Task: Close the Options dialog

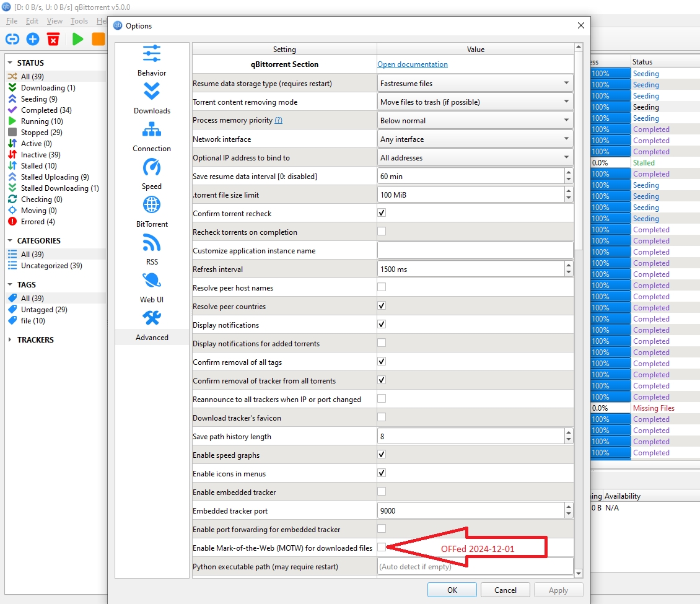Action: coord(581,25)
